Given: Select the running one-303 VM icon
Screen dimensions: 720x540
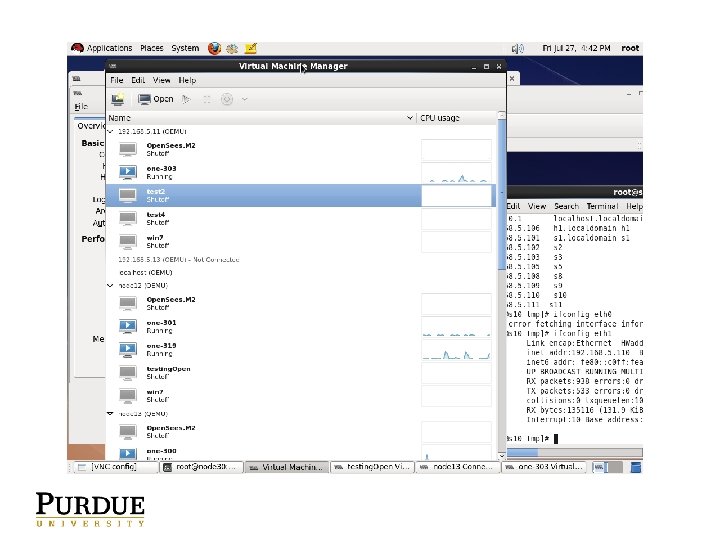Looking at the screenshot, I should (128, 172).
